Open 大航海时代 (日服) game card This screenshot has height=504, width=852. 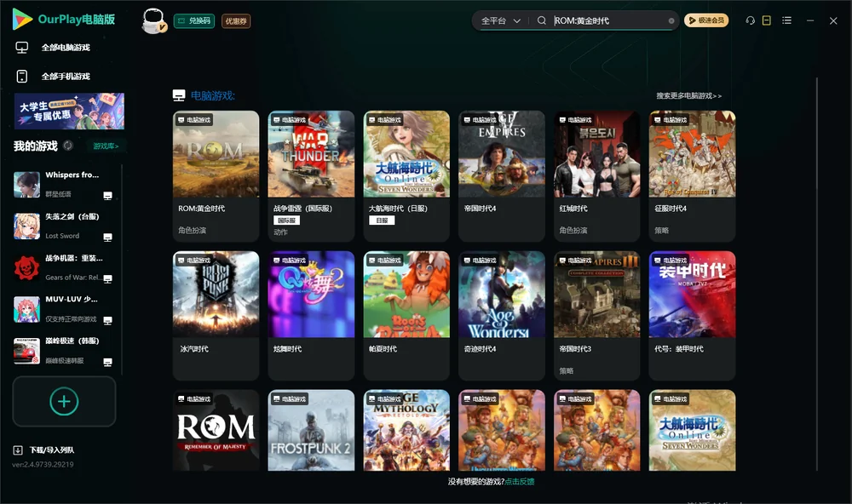pyautogui.click(x=406, y=176)
